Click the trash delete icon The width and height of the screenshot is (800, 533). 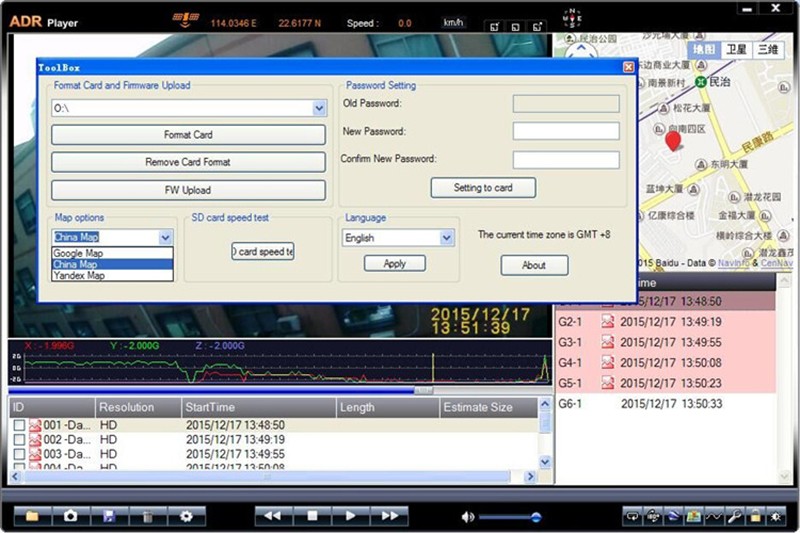(x=147, y=516)
